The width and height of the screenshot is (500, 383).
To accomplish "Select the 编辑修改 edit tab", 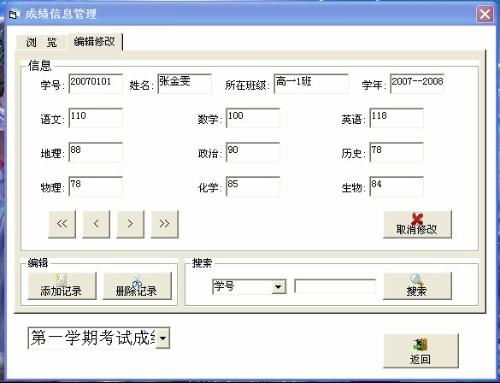I will click(95, 42).
